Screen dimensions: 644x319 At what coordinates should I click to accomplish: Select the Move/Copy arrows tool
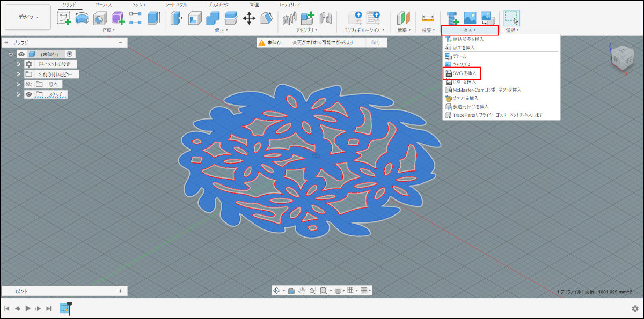pyautogui.click(x=249, y=18)
